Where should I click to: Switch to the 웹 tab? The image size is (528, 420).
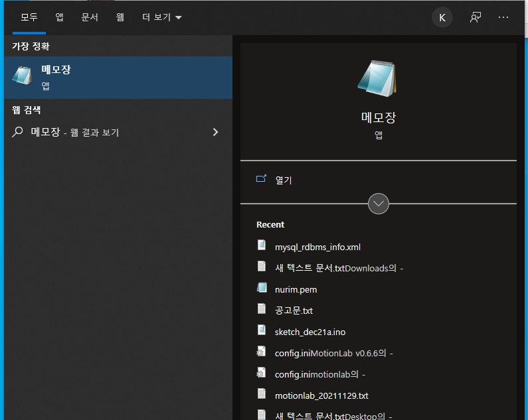120,17
